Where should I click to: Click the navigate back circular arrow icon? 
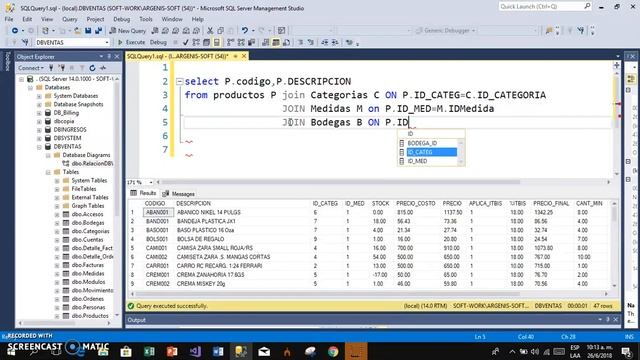15,31
